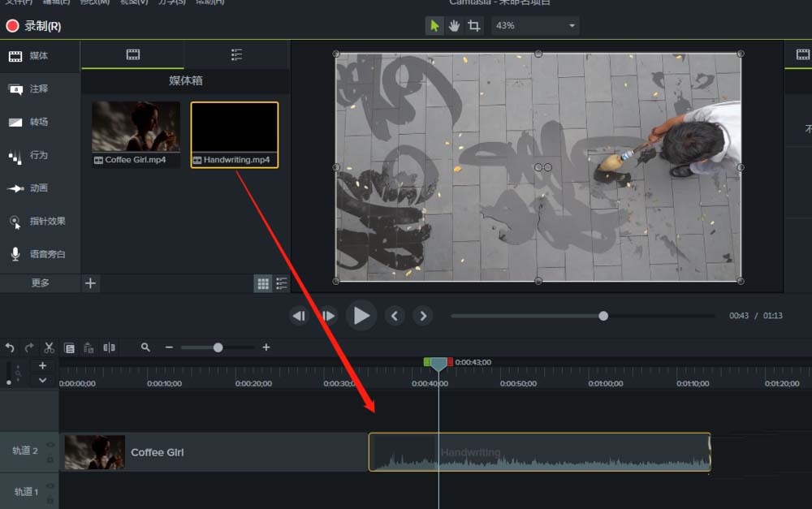Switch media bin to list view
Image resolution: width=812 pixels, height=509 pixels.
281,283
